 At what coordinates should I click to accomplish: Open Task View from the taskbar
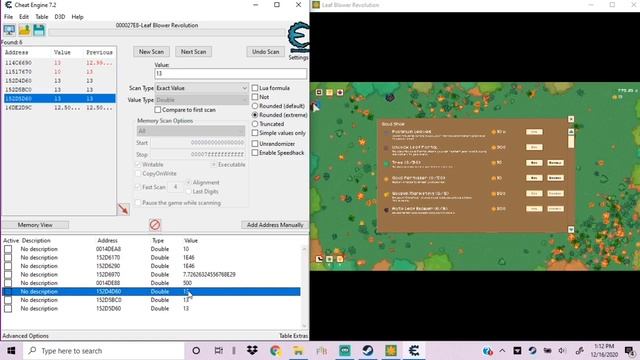219,351
